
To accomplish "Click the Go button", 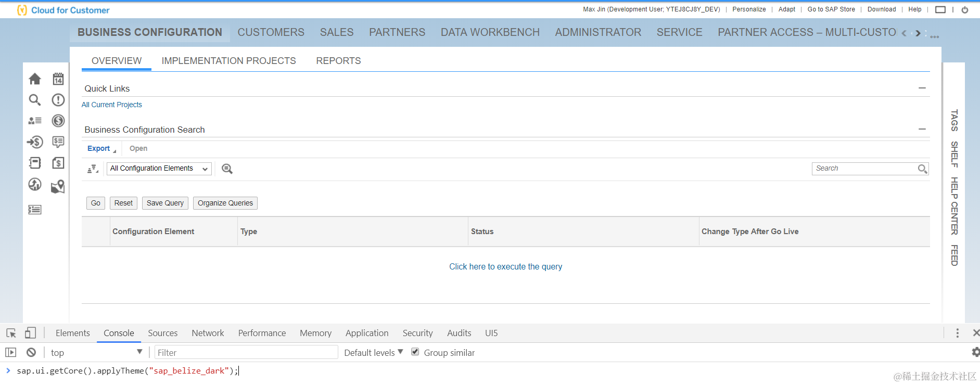I will point(96,203).
